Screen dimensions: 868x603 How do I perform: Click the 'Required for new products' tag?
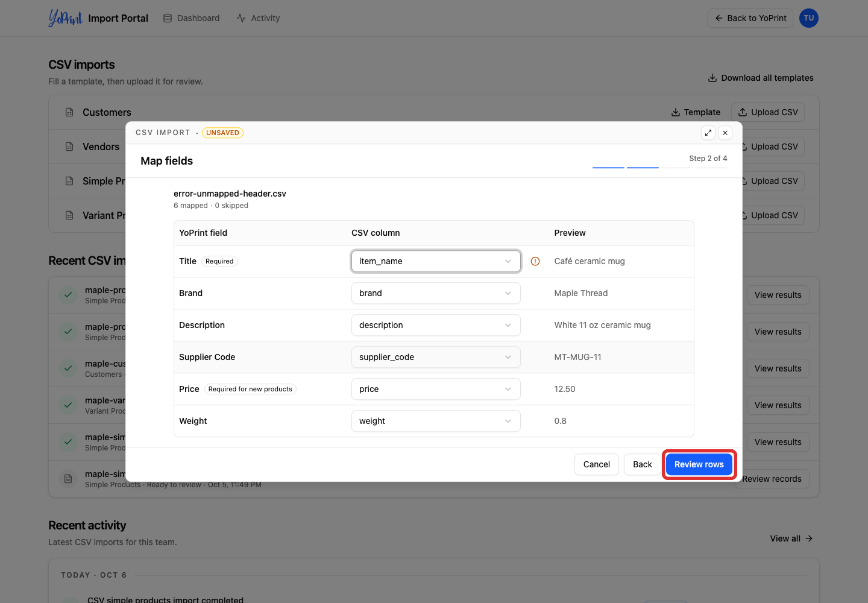coord(250,389)
